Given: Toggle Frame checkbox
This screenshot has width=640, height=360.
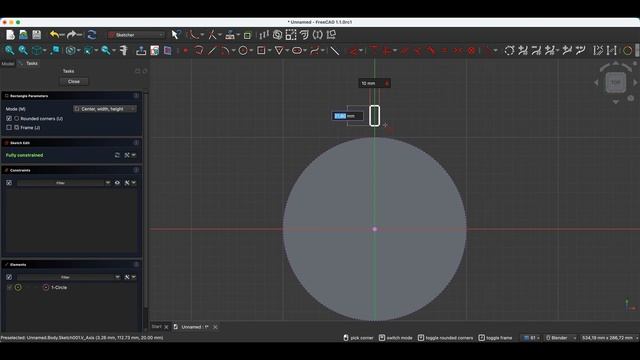Looking at the screenshot, I should point(9,127).
